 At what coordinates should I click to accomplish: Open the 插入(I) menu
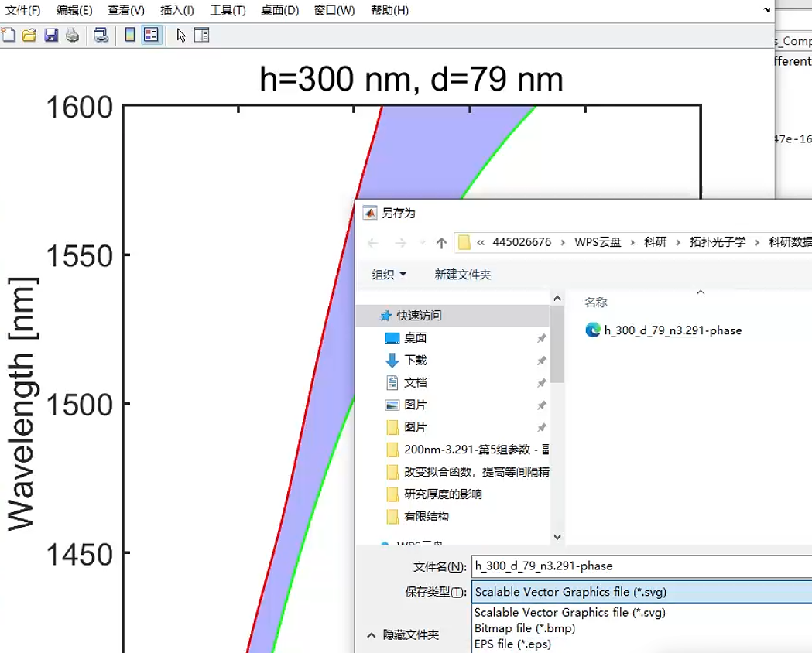(177, 10)
